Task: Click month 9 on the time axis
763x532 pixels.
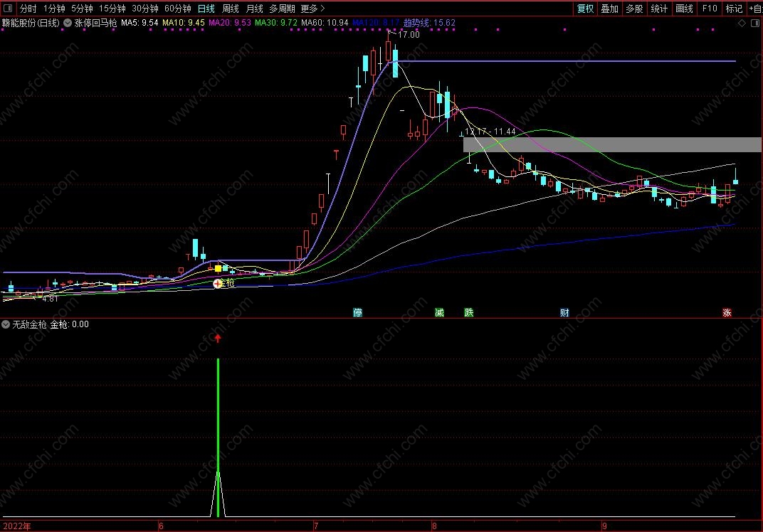Action: pyautogui.click(x=604, y=526)
